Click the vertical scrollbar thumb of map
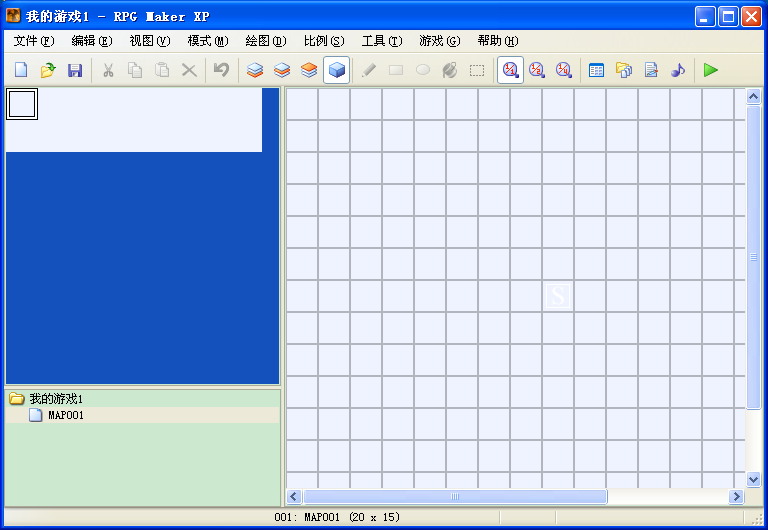The image size is (768, 530). (753, 257)
